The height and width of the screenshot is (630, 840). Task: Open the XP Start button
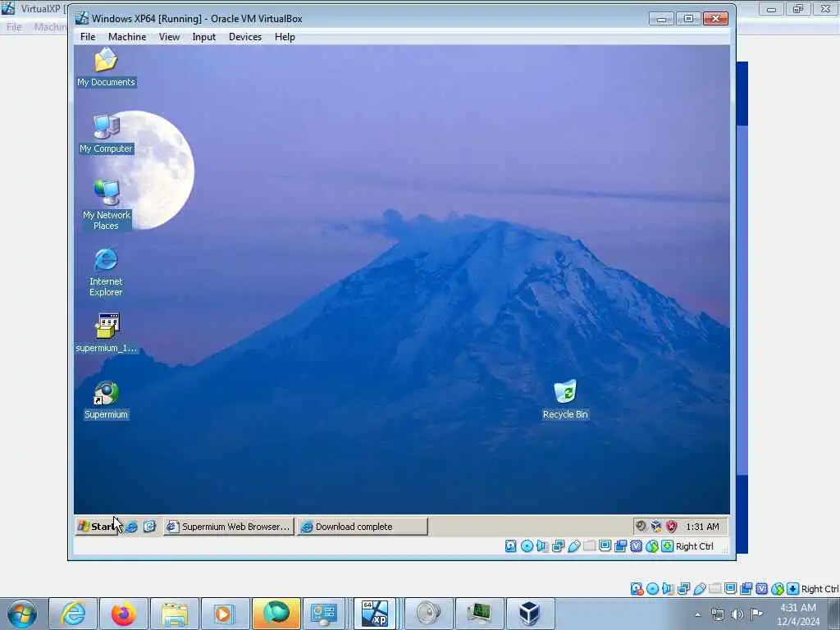pyautogui.click(x=98, y=527)
